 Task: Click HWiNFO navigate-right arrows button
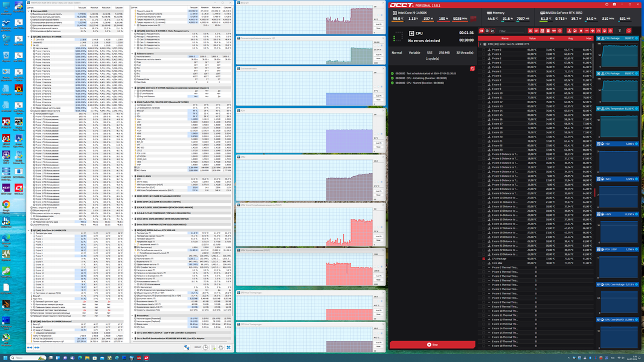pyautogui.click(x=37, y=348)
